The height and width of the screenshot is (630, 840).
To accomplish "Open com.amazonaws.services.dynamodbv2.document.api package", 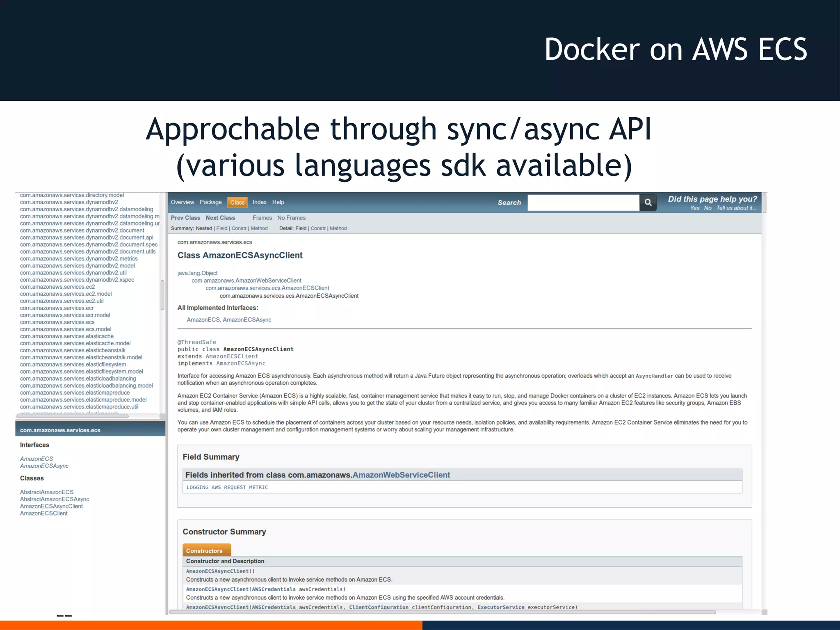I will click(x=87, y=237).
